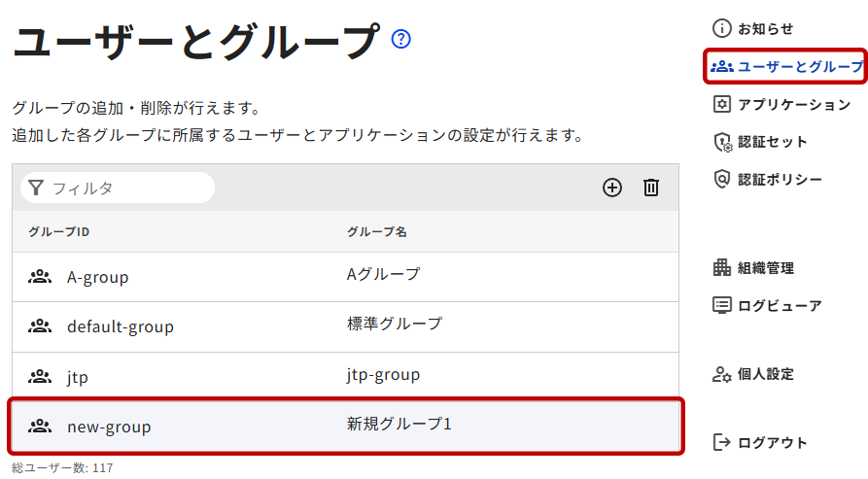Viewport: 868px width, 479px height.
Task: Open the お知らせ menu item
Action: (x=765, y=29)
